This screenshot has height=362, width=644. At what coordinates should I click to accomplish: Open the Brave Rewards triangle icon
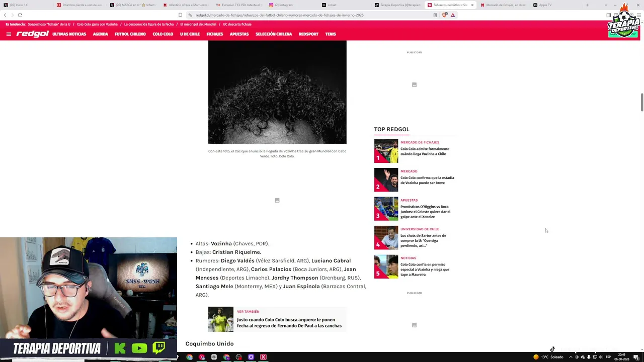pyautogui.click(x=453, y=15)
